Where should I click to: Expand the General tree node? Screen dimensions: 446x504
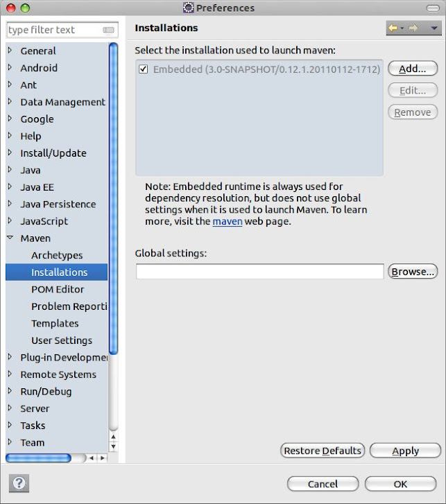10,51
